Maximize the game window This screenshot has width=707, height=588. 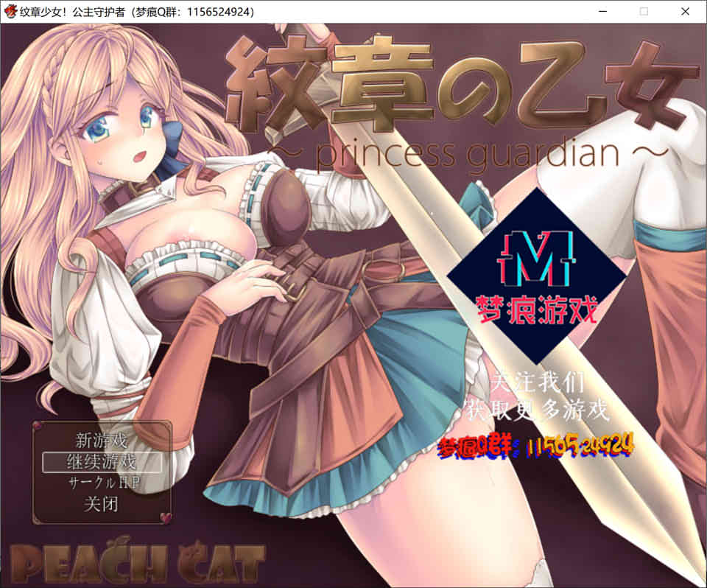(x=644, y=11)
